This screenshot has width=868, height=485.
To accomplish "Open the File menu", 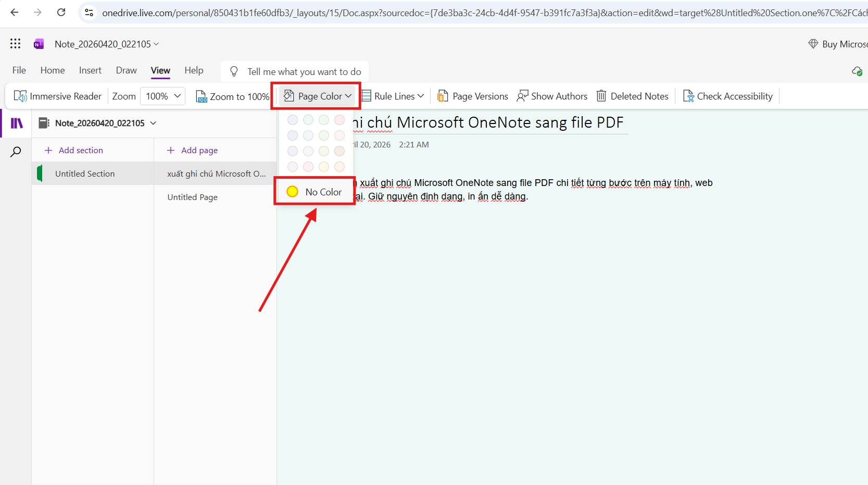I will [19, 70].
